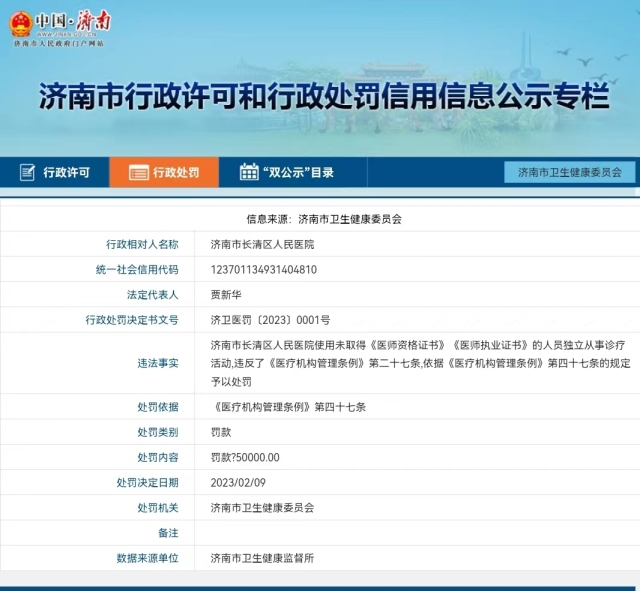Click the 行政处罚 list icon
This screenshot has height=591, width=640.
pos(139,173)
